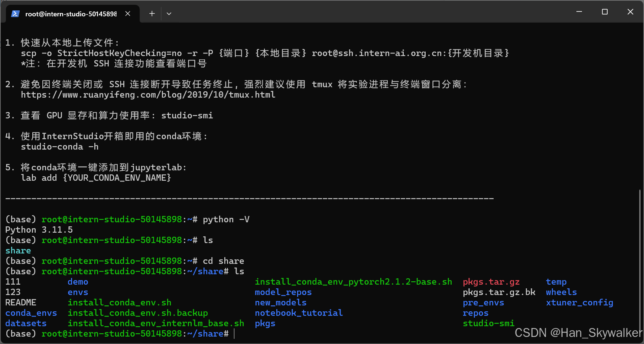Click the xtuner_config directory entry
The width and height of the screenshot is (644, 344).
click(x=579, y=302)
